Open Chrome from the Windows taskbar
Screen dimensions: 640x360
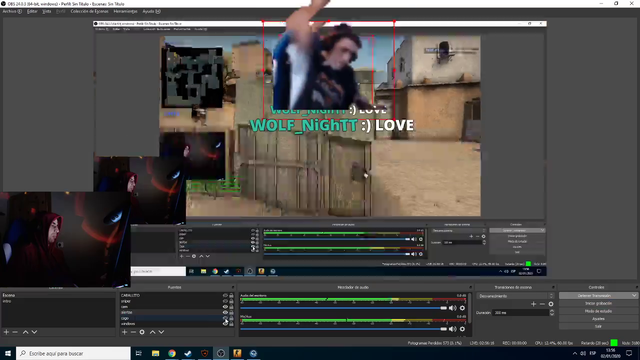[x=172, y=353]
